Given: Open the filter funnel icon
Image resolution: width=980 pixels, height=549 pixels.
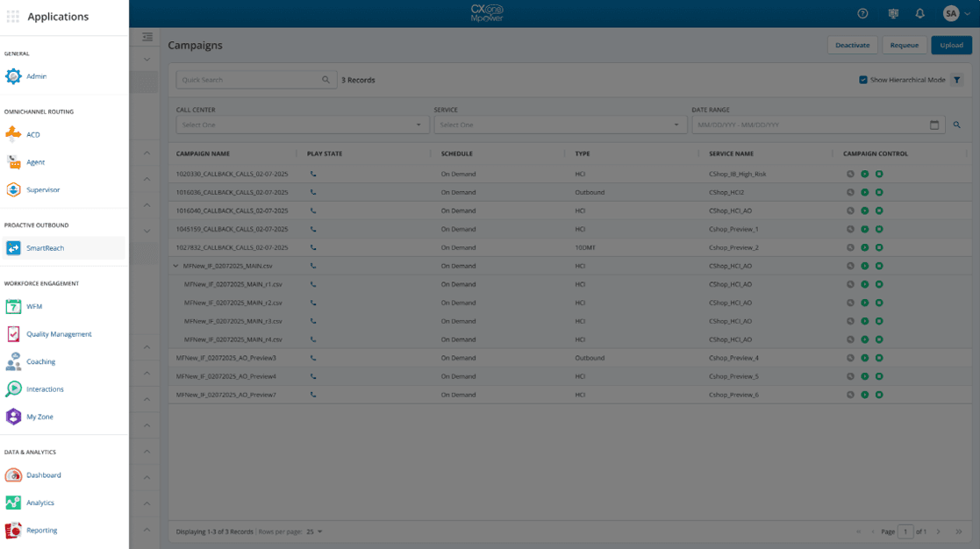Looking at the screenshot, I should [x=957, y=80].
